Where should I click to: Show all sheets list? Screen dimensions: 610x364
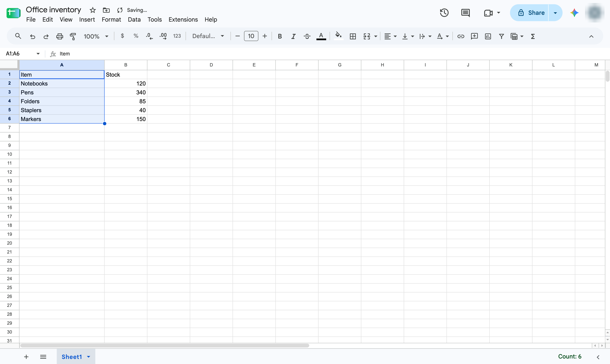pyautogui.click(x=43, y=357)
